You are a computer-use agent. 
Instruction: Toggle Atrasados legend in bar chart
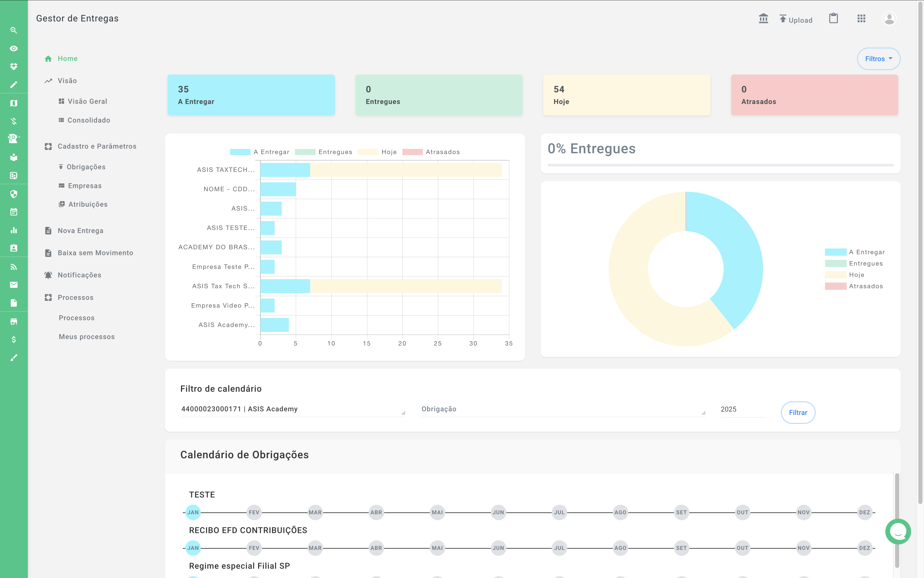pos(431,152)
